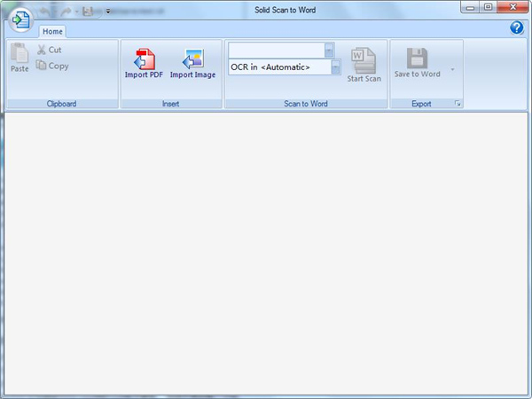This screenshot has height=399, width=532.
Task: Open Help with the question mark icon
Action: tap(517, 27)
